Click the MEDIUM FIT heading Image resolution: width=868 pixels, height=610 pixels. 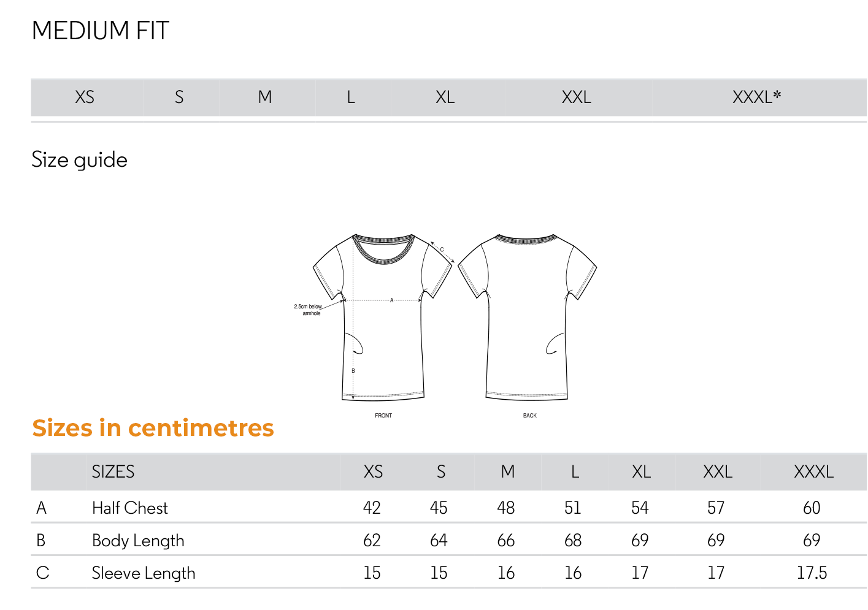(x=101, y=31)
